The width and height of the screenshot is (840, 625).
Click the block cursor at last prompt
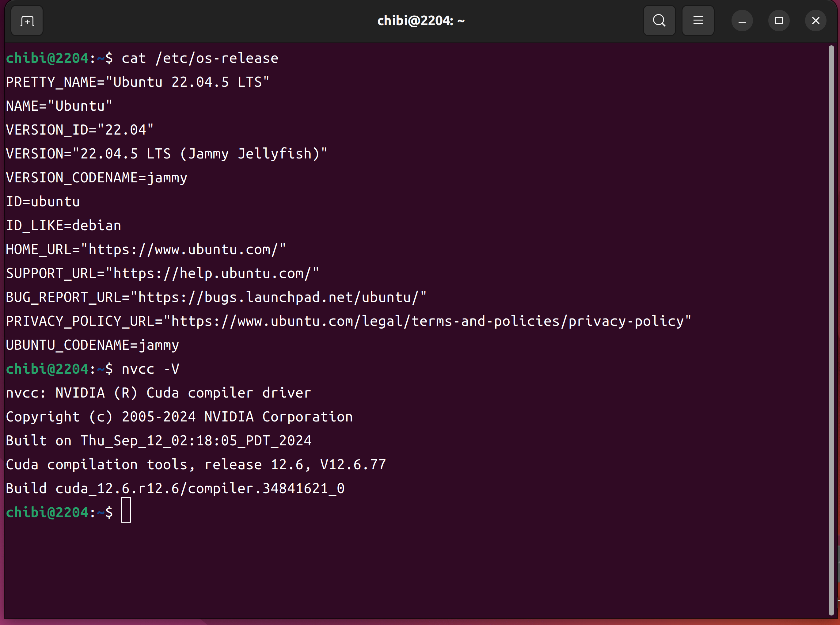coord(126,510)
